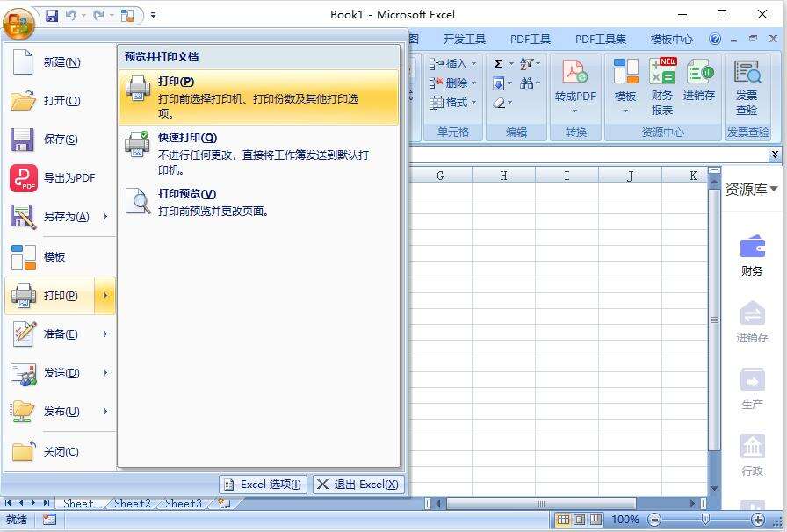Image resolution: width=787 pixels, height=532 pixels.
Task: Click the Insert Worksheet tab icon
Action: pos(224,503)
